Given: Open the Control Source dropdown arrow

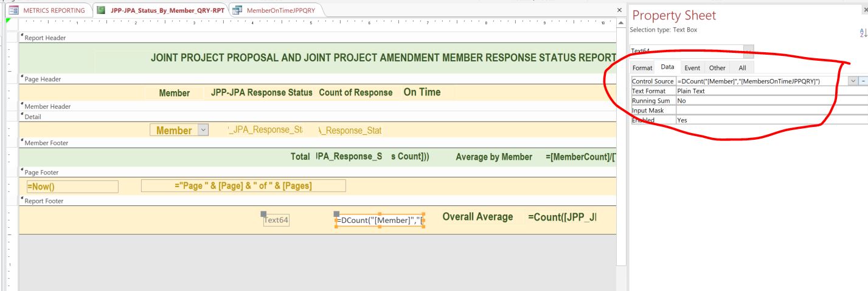Looking at the screenshot, I should (x=854, y=81).
